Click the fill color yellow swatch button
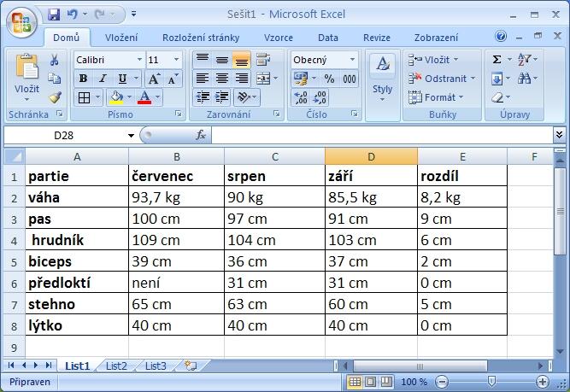 coord(116,97)
